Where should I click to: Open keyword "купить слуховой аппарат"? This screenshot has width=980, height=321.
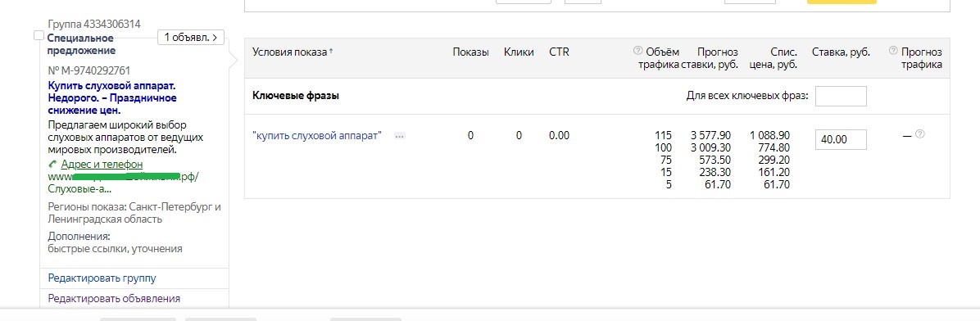coord(317,135)
